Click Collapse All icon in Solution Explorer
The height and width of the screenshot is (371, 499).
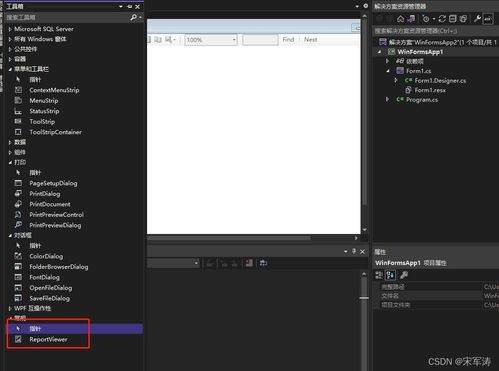452,19
